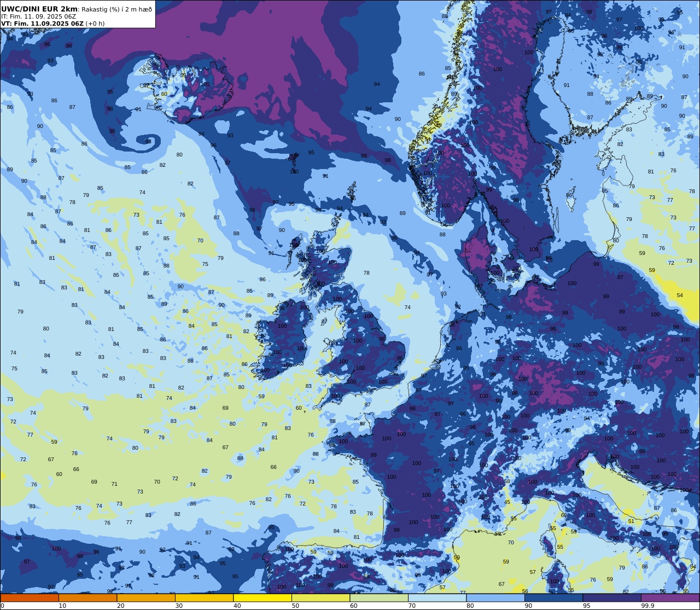Select the 60–70 light green legend swatch
The height and width of the screenshot is (610, 700).
pos(379,598)
